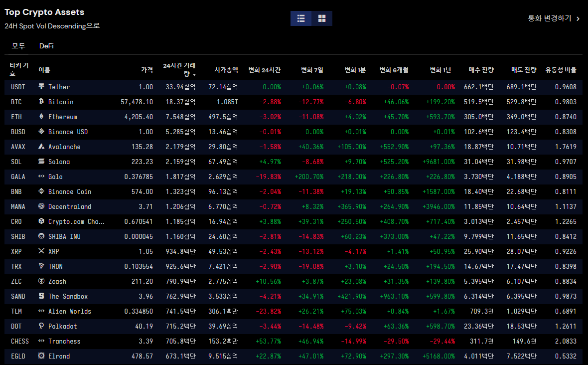
Task: Sort by 24시간 거래량 column arrow
Action: pos(194,75)
